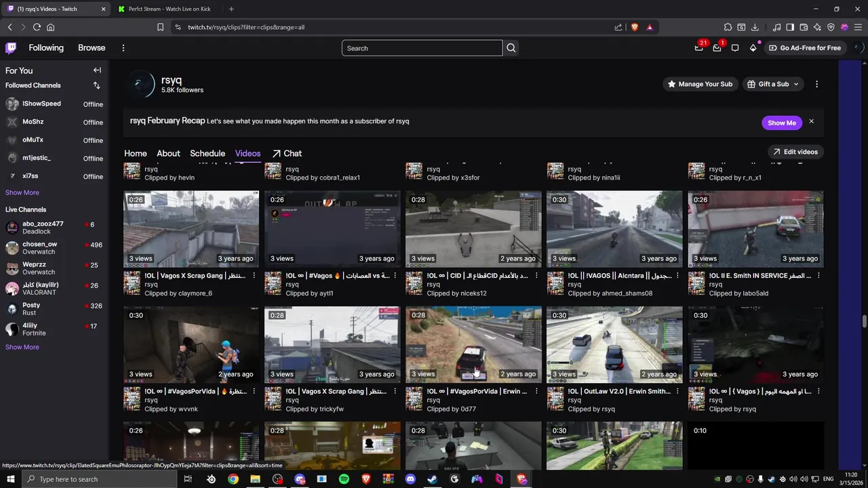This screenshot has height=488, width=868.
Task: Open Spotify from the taskbar
Action: pos(344,479)
